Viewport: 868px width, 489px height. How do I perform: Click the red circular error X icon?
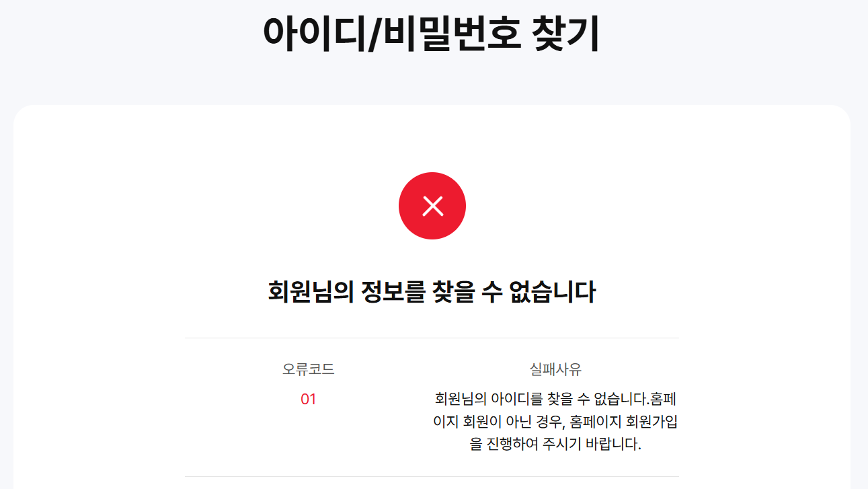(432, 206)
